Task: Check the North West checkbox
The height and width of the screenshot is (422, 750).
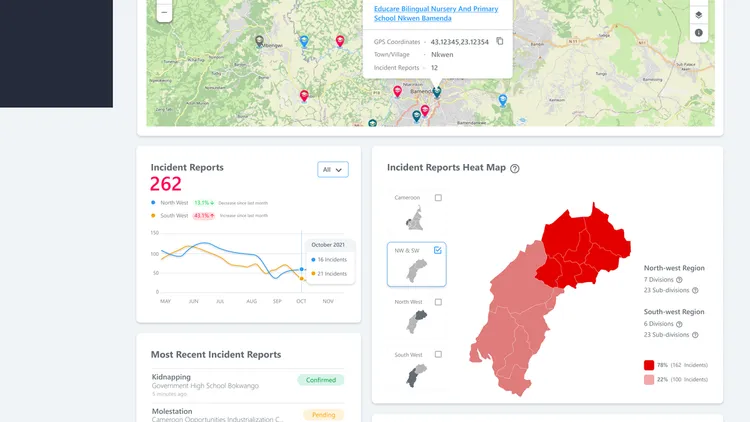Action: tap(438, 302)
